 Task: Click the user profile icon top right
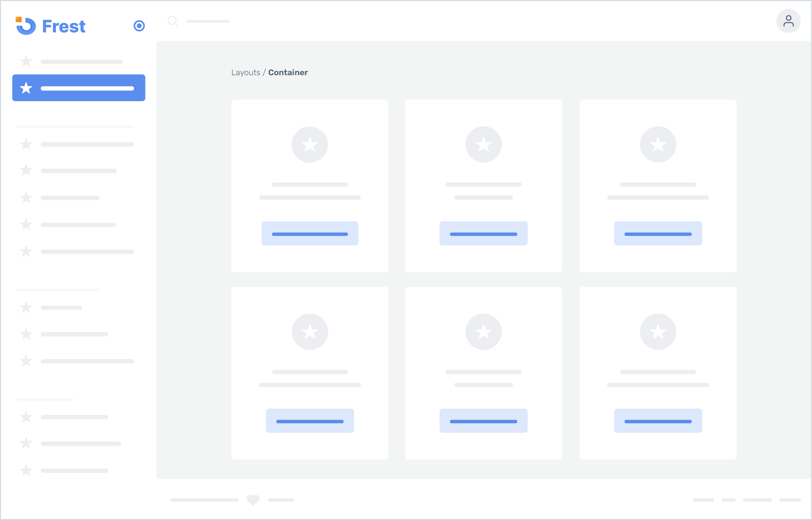click(788, 21)
